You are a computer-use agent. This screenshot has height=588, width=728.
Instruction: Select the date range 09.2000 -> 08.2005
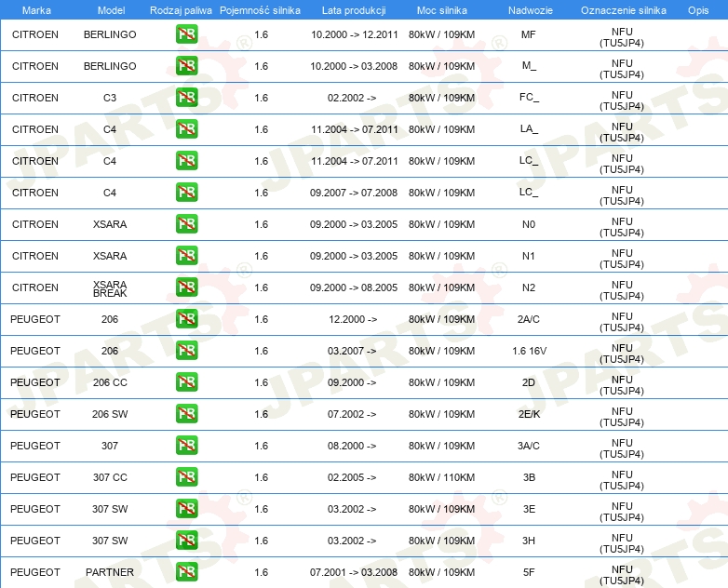coord(354,287)
